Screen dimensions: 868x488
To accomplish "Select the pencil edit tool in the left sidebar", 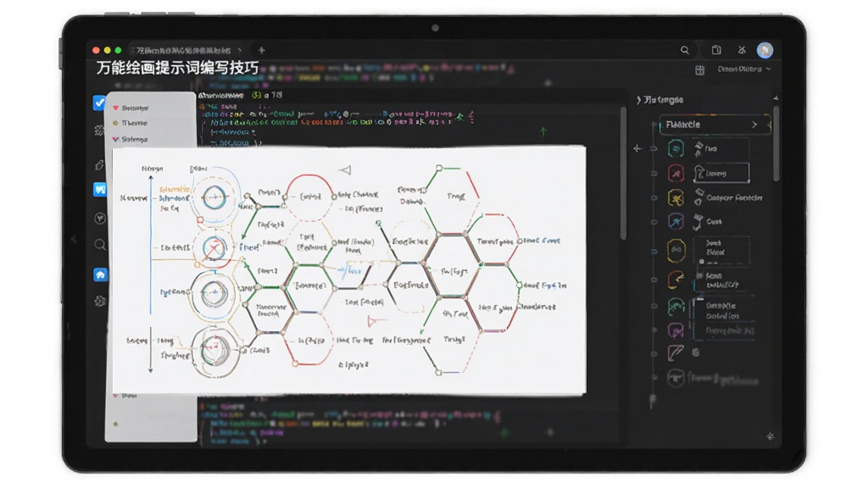I will point(100,165).
